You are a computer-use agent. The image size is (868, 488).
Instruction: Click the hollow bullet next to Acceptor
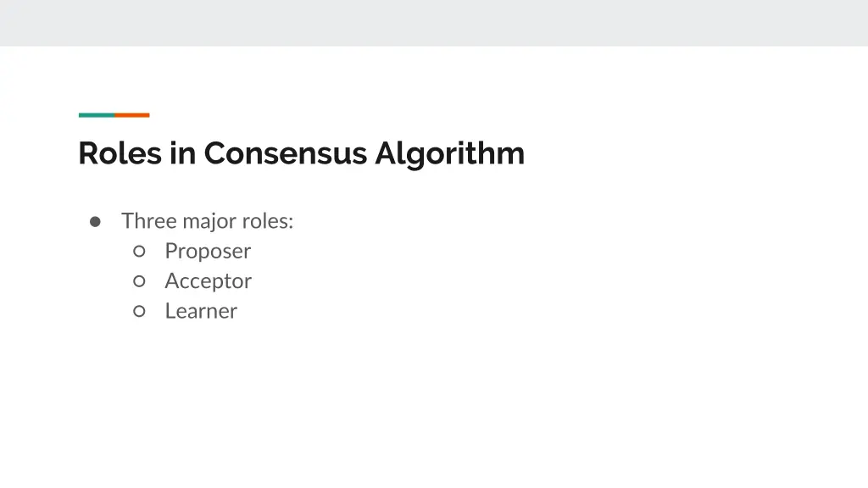pyautogui.click(x=140, y=280)
